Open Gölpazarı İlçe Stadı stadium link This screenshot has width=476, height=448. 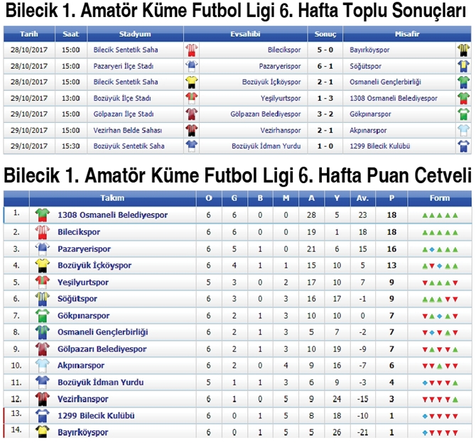pyautogui.click(x=123, y=114)
